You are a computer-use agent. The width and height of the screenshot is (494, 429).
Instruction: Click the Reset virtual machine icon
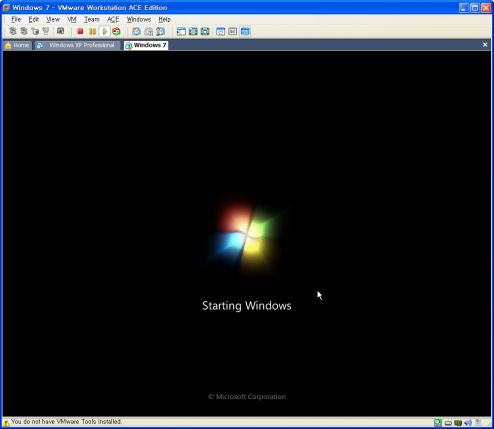(116, 31)
